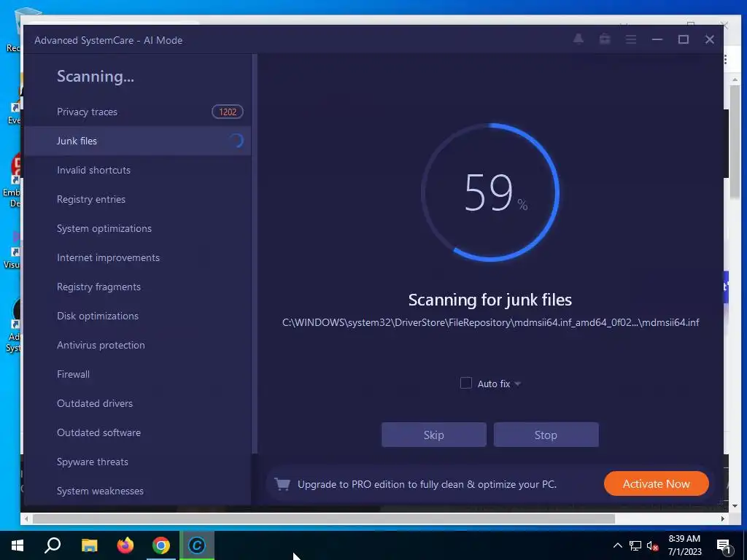Image resolution: width=747 pixels, height=560 pixels.
Task: Select Invalid shortcuts in scan list
Action: [x=137, y=170]
